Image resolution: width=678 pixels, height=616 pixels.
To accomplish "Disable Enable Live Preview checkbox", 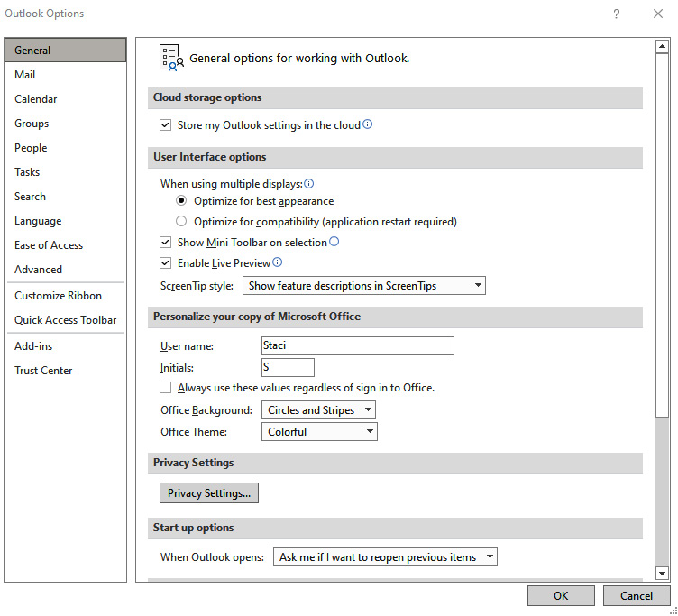I will click(165, 263).
